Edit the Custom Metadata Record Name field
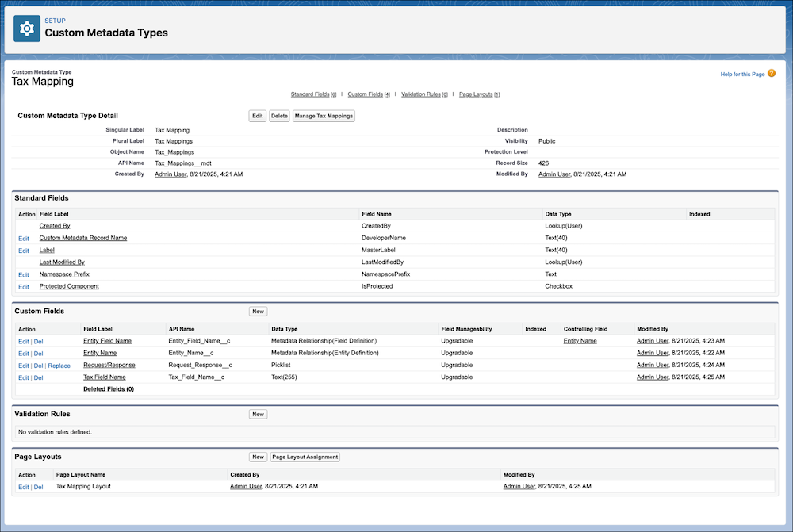 point(24,238)
